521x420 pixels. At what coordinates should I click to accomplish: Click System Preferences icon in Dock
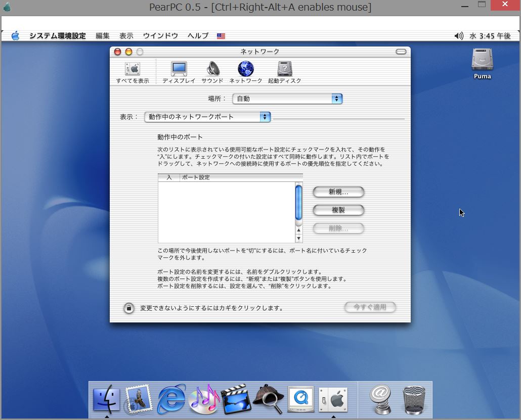tap(333, 399)
